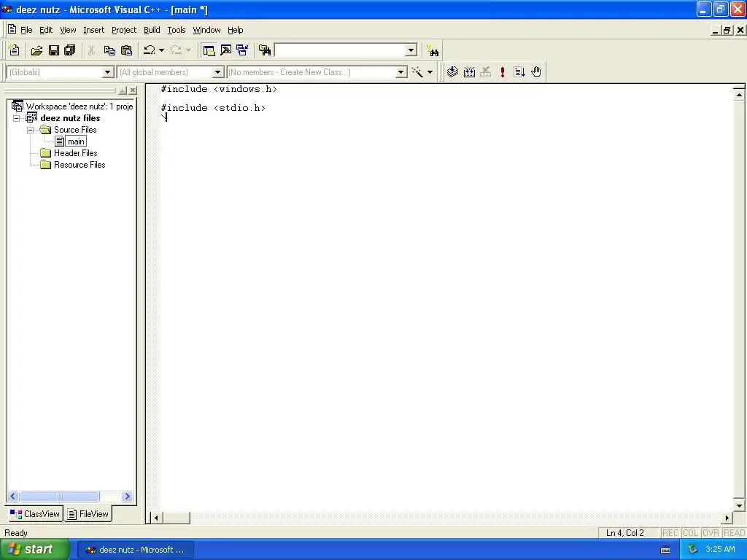Open the (Globals) class dropdown
The width and height of the screenshot is (747, 560).
(x=108, y=72)
